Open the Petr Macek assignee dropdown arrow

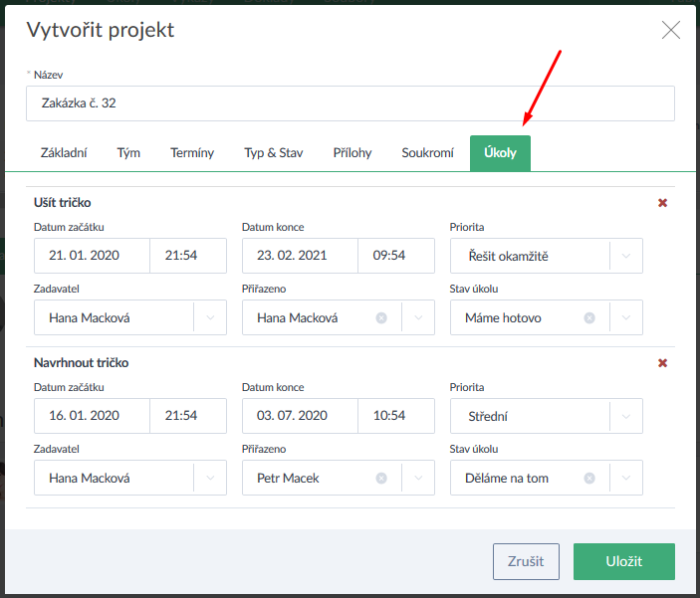(417, 479)
